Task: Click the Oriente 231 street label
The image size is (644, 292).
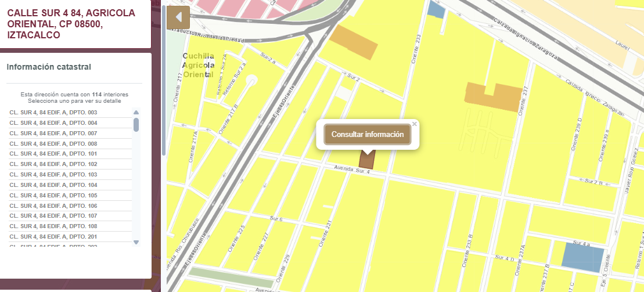Action: pyautogui.click(x=325, y=234)
